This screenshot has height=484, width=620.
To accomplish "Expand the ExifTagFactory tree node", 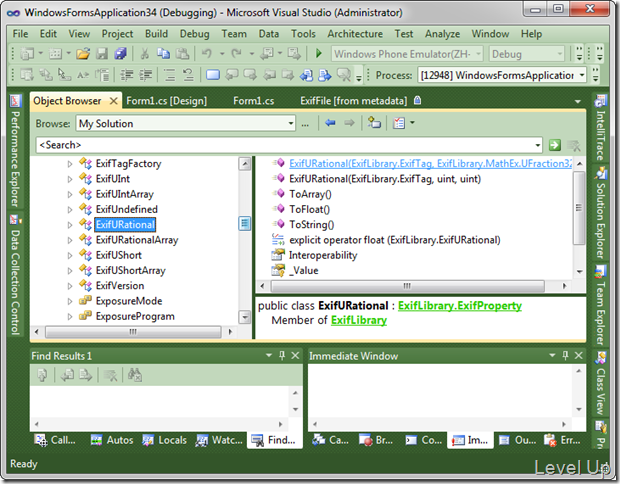I will click(70, 164).
